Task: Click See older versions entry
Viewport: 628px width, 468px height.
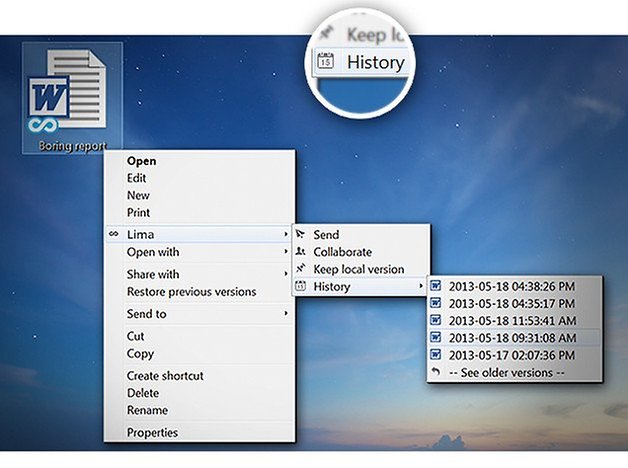Action: 515,373
